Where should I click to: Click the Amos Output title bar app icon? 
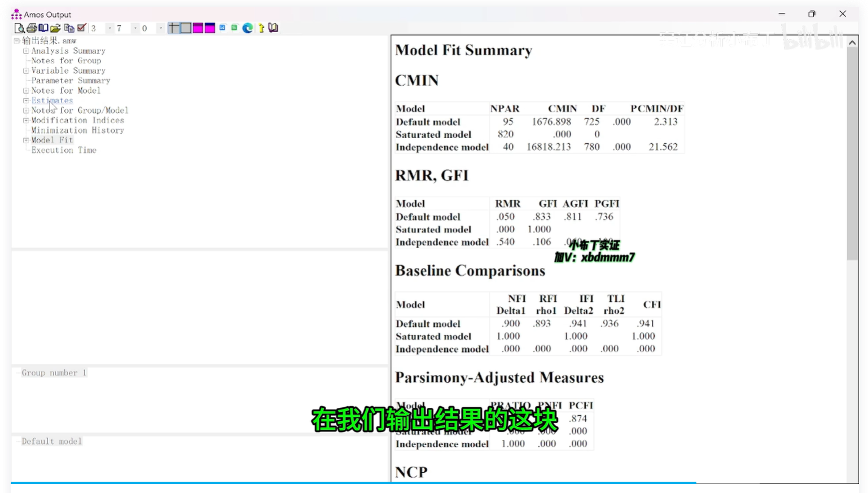point(16,14)
